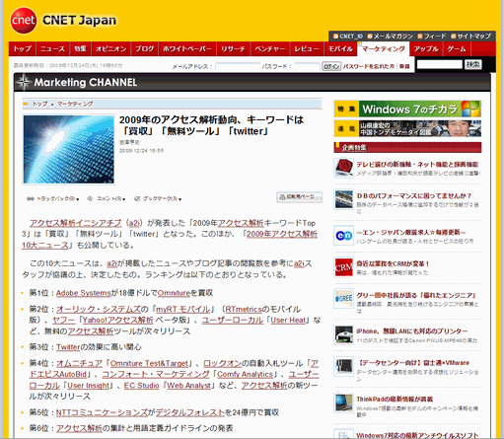Image resolution: width=504 pixels, height=439 pixels.
Task: Select the アップル navigation tab
Action: pyautogui.click(x=426, y=49)
